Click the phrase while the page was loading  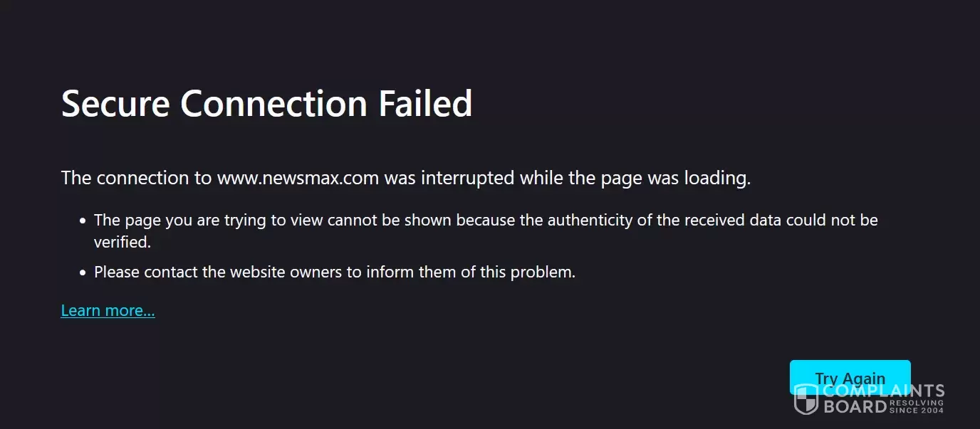pos(635,177)
